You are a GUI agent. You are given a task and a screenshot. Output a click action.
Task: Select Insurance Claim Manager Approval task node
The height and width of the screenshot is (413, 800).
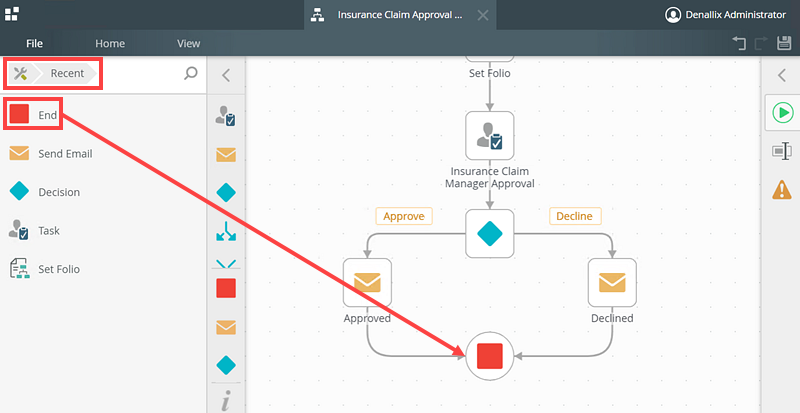490,135
